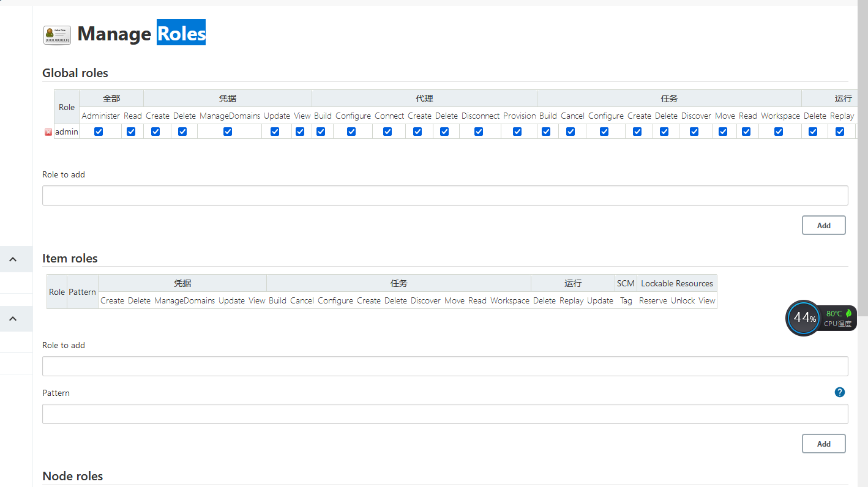Toggle admin Provision checkbox

pyautogui.click(x=517, y=132)
